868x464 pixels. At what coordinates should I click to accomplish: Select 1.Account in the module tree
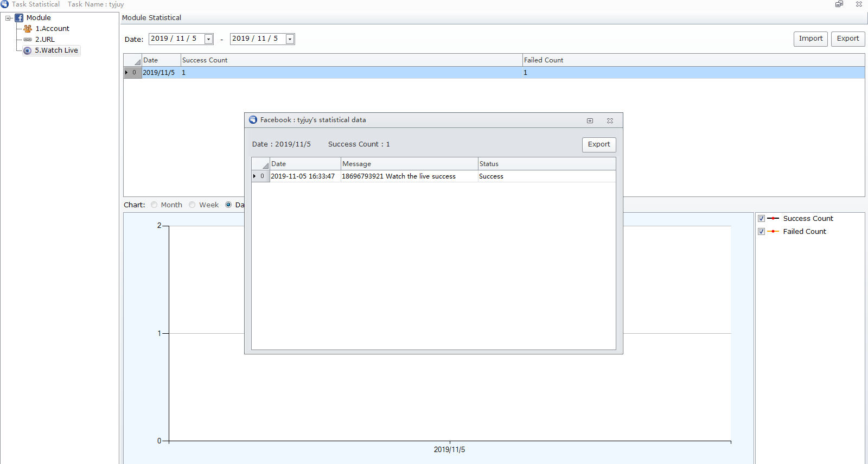(x=52, y=29)
